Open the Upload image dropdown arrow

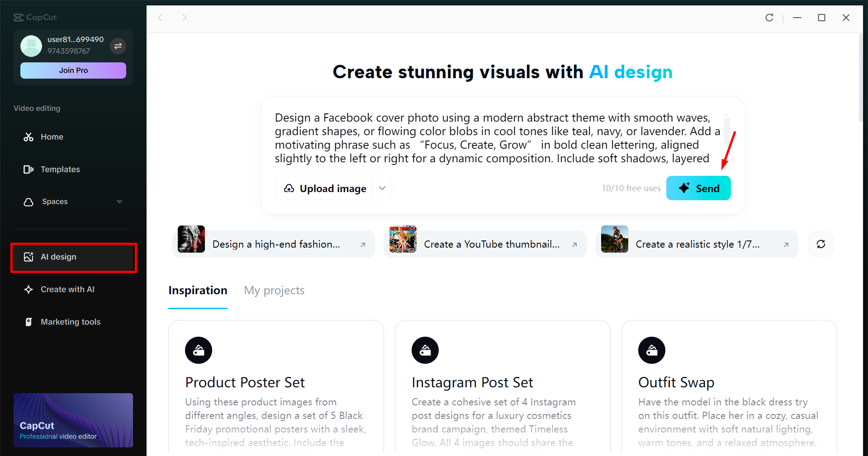point(382,188)
